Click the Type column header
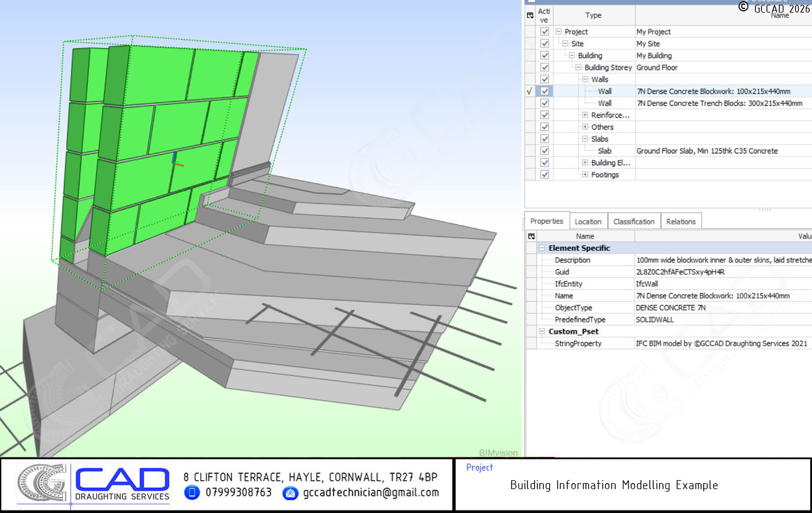 pos(593,16)
